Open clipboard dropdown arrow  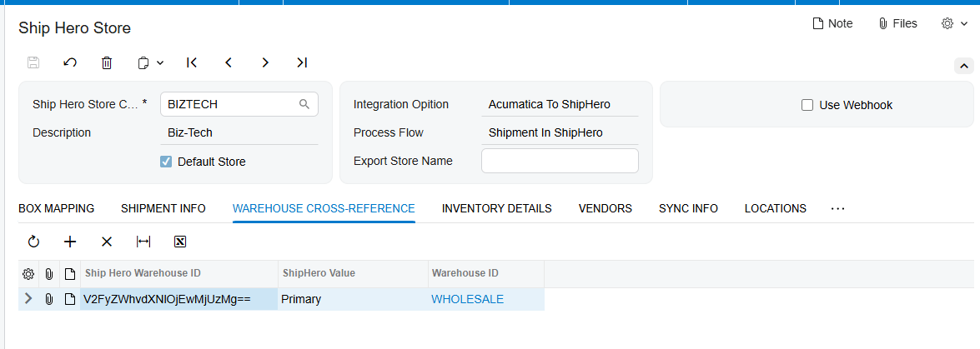[x=160, y=62]
